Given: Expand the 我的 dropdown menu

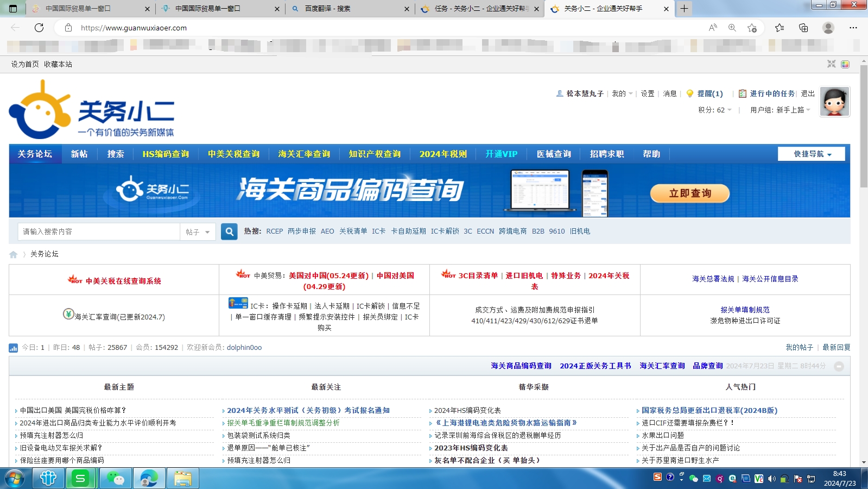Looking at the screenshot, I should [622, 94].
